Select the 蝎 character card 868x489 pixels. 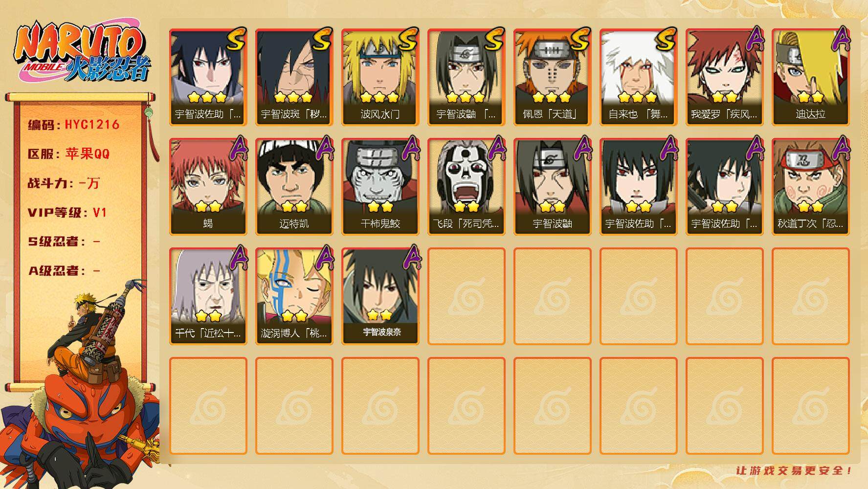208,187
